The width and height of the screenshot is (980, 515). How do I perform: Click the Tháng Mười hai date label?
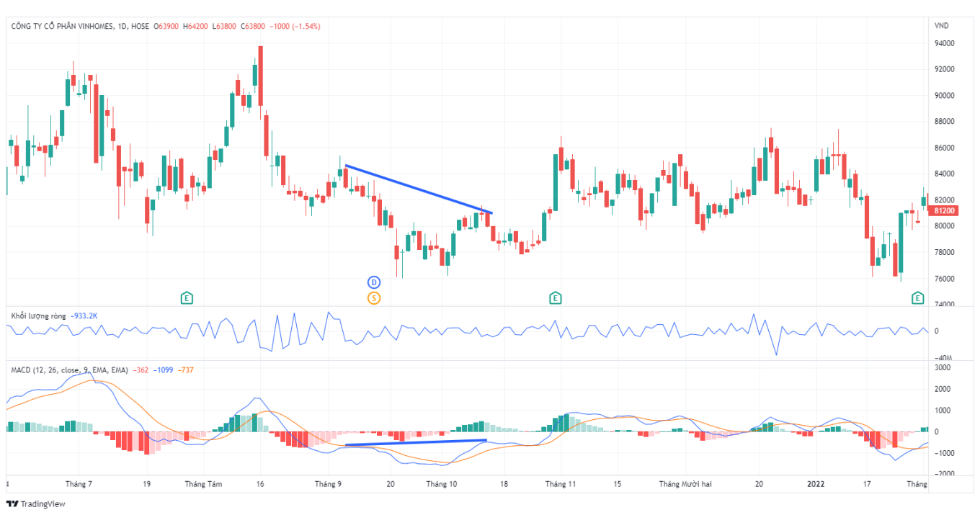[x=685, y=484]
